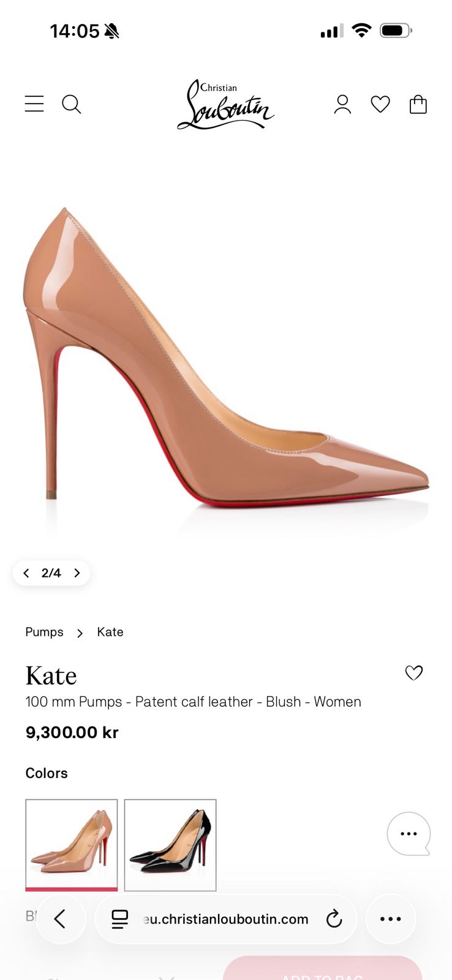Open the browser more options button
452x980 pixels.
391,919
